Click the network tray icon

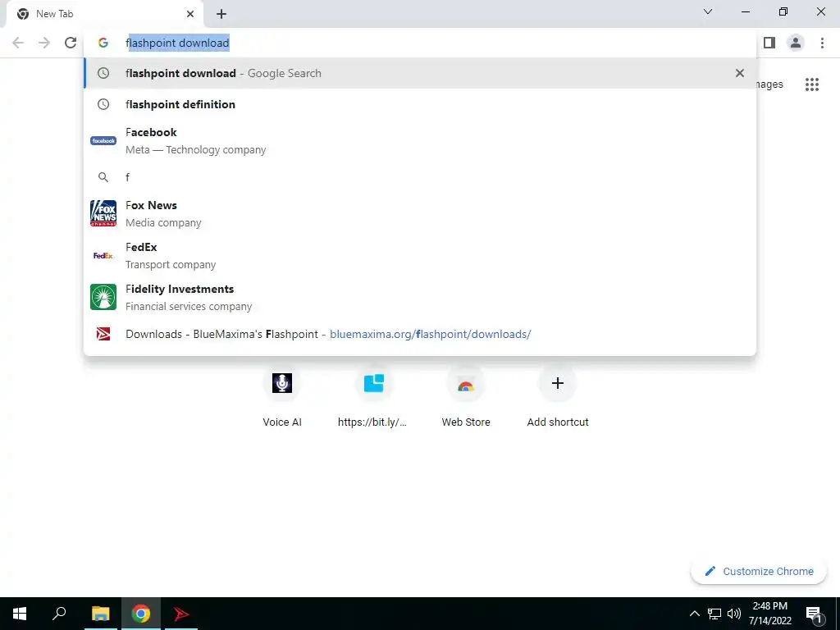pos(714,614)
